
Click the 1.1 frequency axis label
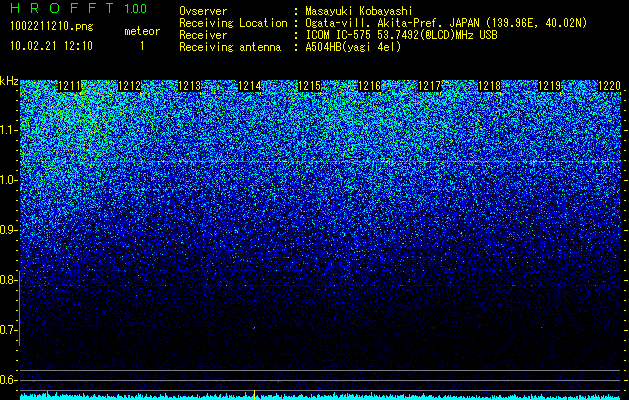(x=8, y=131)
